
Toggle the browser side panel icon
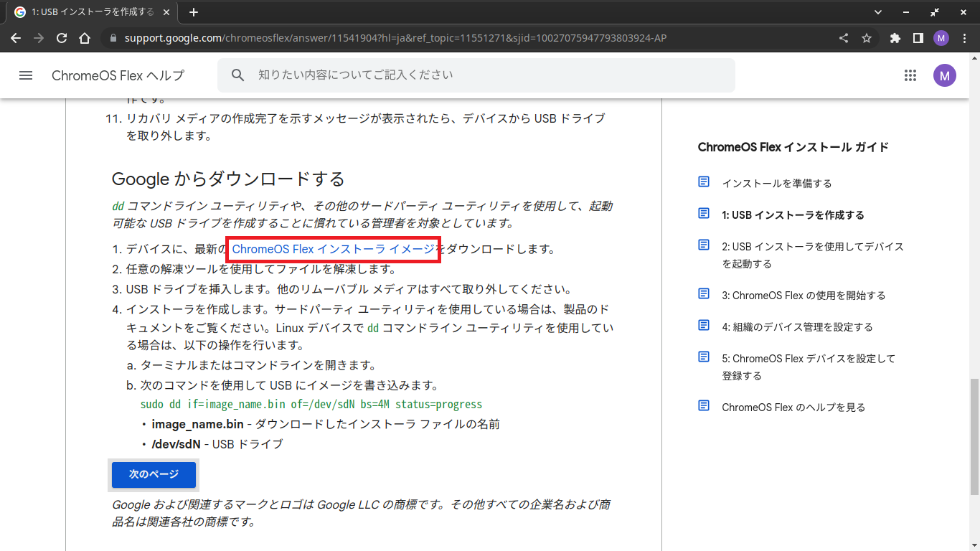tap(918, 38)
